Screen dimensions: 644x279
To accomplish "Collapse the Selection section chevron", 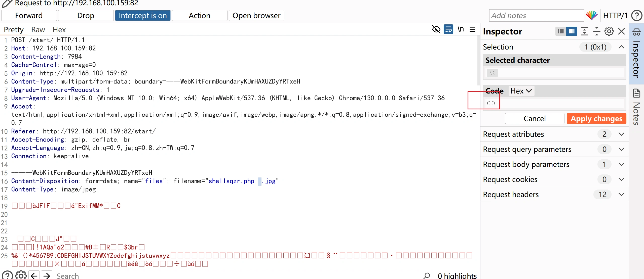I will [621, 47].
